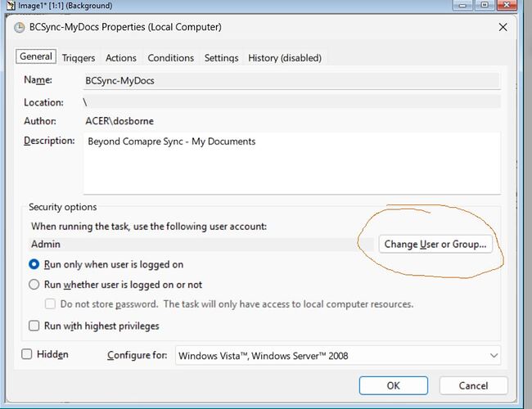Enable Run with highest privileges
532x409 pixels.
click(34, 326)
